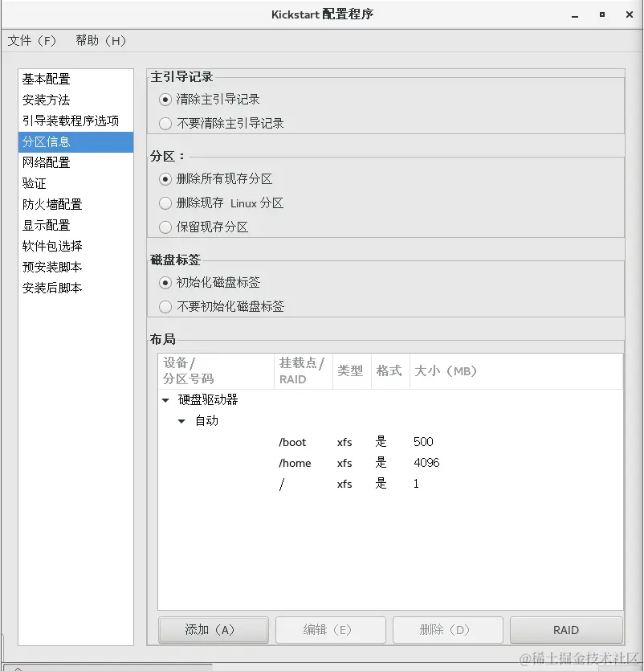Image resolution: width=644 pixels, height=671 pixels.
Task: Open the 文件 (F) menu
Action: click(32, 41)
